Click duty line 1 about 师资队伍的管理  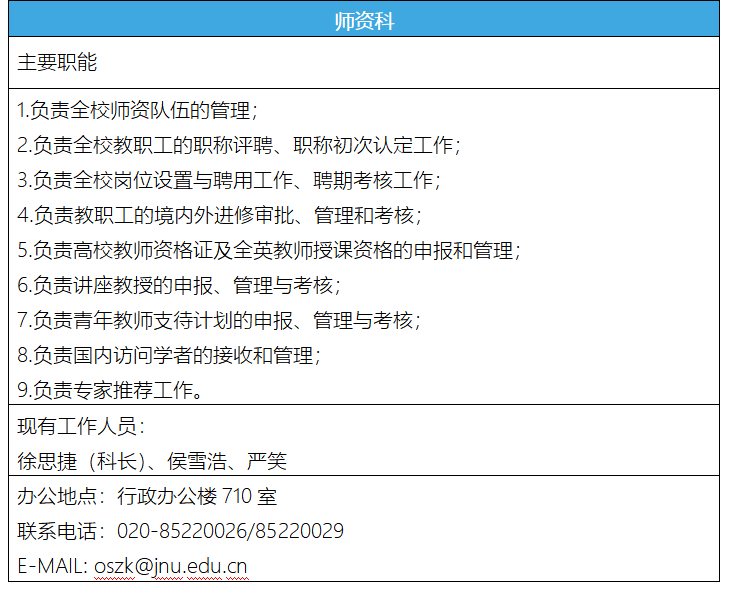click(137, 110)
